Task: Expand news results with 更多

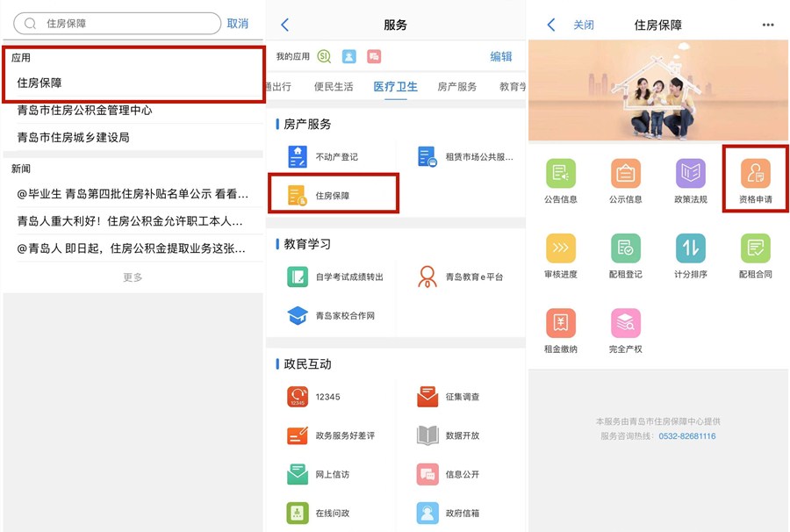Action: click(x=133, y=277)
